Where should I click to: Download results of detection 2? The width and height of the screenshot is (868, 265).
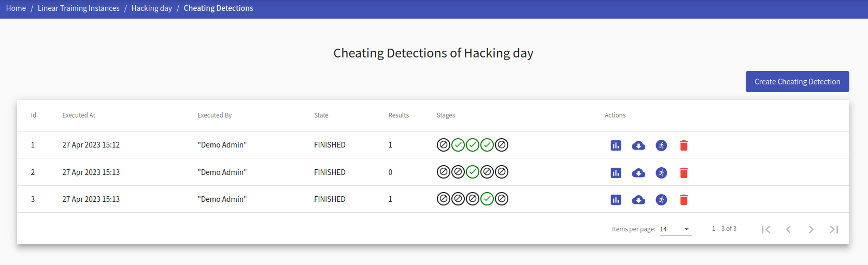pyautogui.click(x=638, y=173)
